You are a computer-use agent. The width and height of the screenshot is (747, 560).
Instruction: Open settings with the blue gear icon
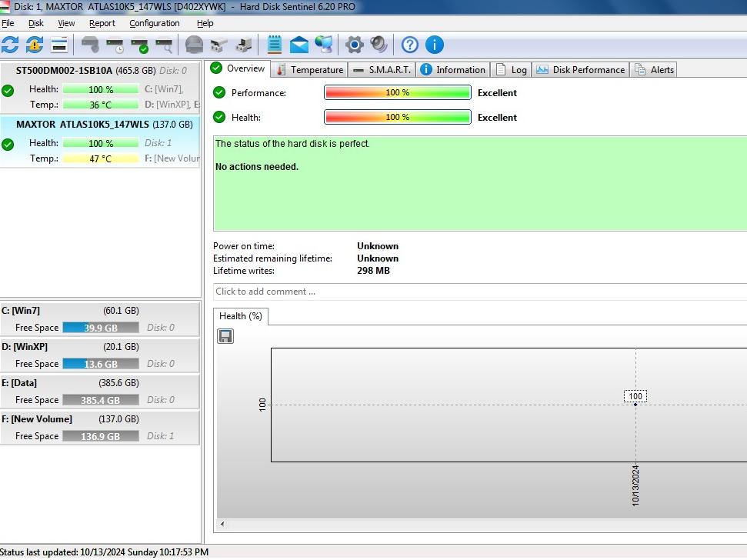(x=355, y=45)
